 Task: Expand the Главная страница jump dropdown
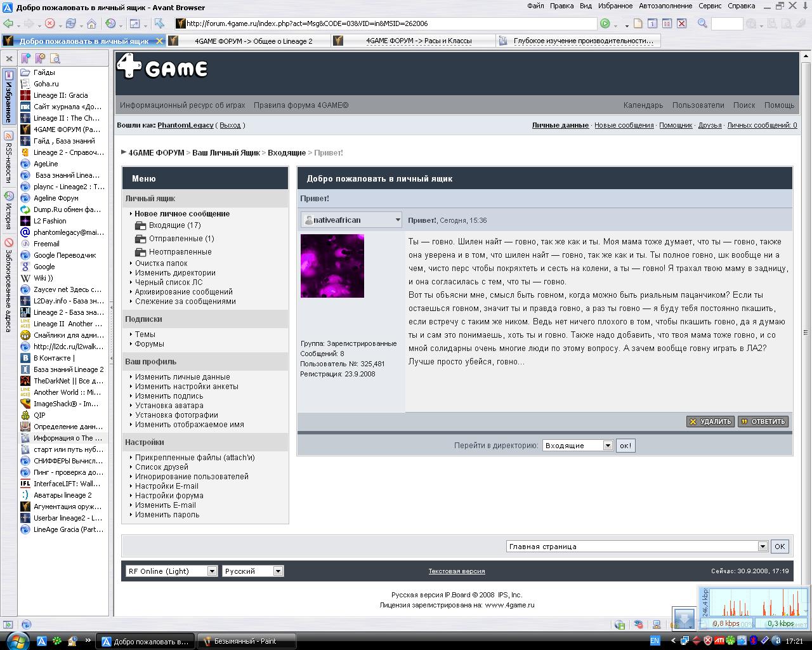point(763,547)
